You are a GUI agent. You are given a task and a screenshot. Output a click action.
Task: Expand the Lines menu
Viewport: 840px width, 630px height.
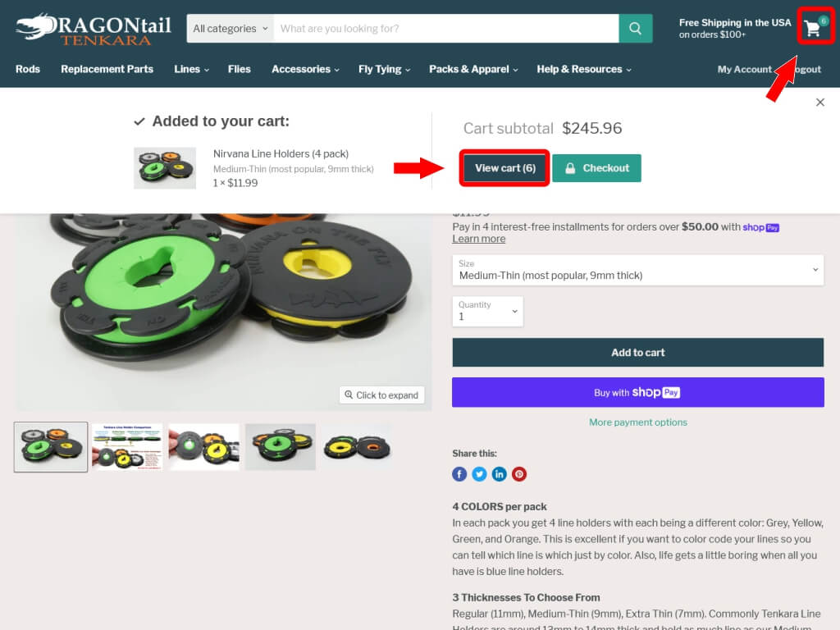[x=191, y=69]
